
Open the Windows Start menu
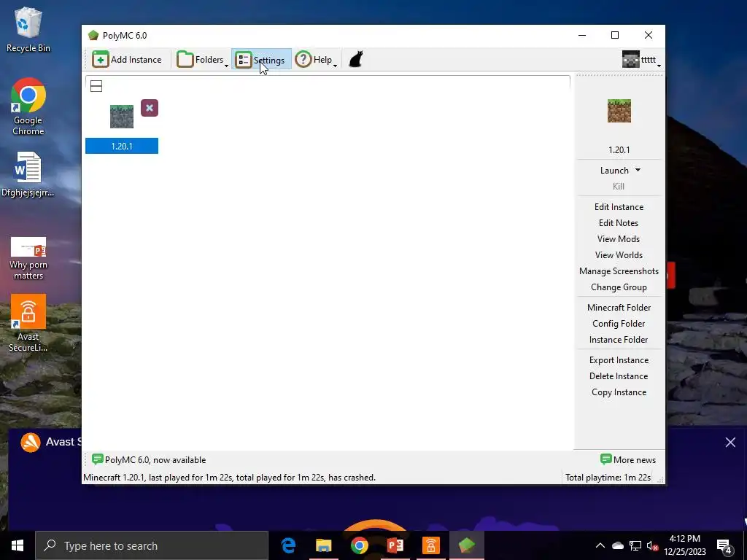(x=18, y=545)
